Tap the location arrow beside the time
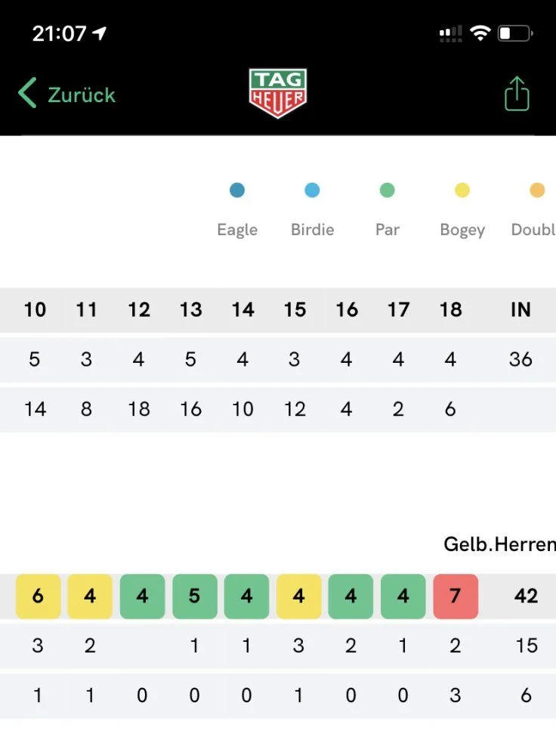Screen dimensions: 556x756 (x=99, y=33)
